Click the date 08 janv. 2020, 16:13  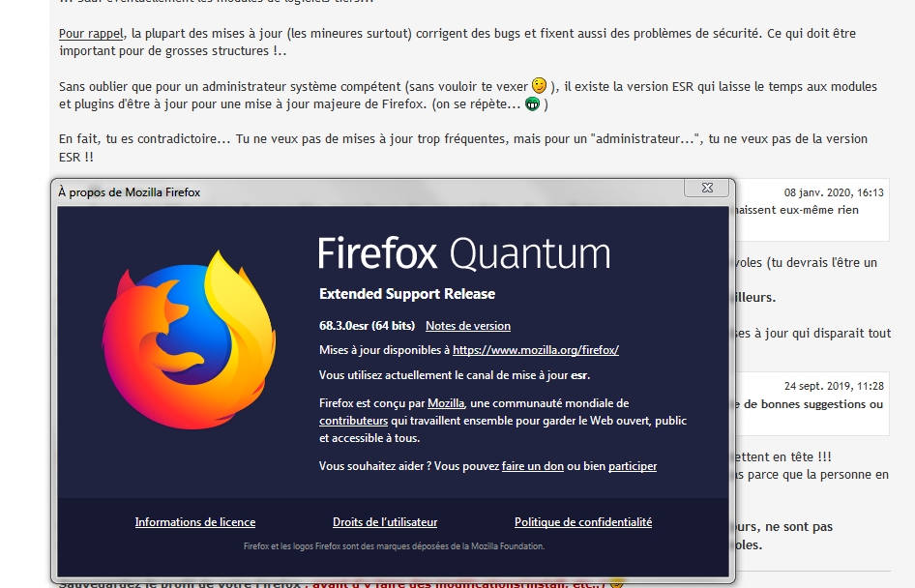point(834,192)
